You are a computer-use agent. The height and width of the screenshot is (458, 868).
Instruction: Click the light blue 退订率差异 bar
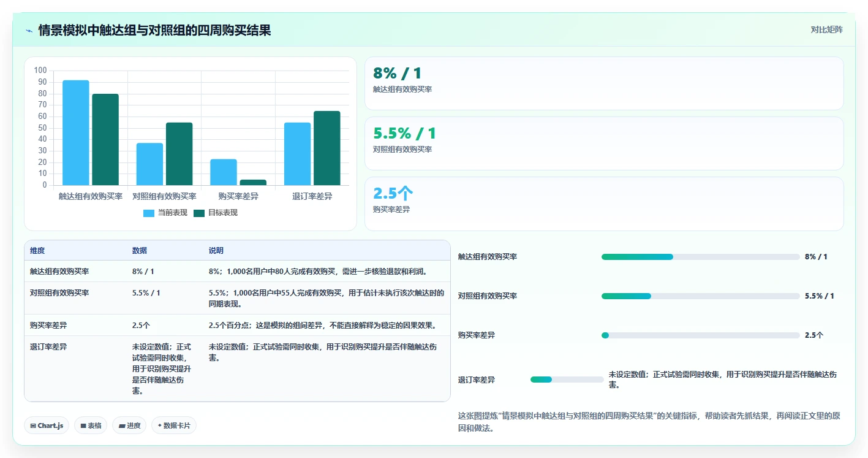(297, 154)
